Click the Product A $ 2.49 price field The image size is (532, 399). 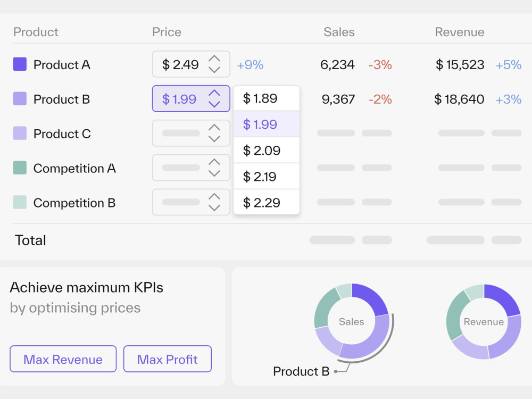point(191,64)
